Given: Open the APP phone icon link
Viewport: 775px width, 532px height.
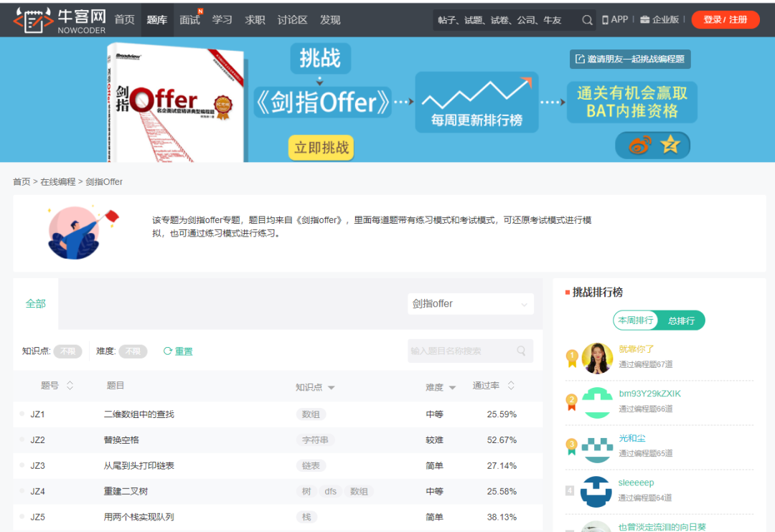Looking at the screenshot, I should click(615, 20).
